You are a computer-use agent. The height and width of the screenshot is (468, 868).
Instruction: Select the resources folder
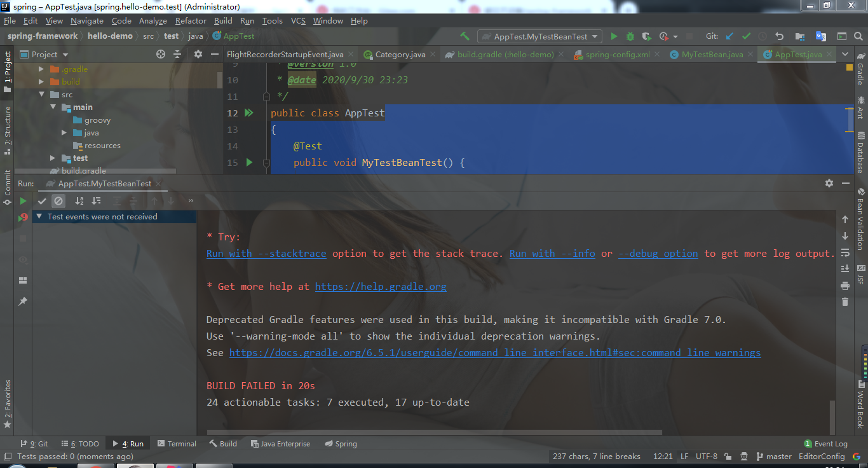(102, 145)
